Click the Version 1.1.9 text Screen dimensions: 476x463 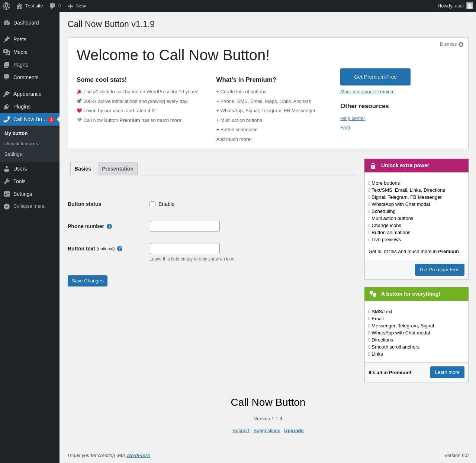[268, 419]
